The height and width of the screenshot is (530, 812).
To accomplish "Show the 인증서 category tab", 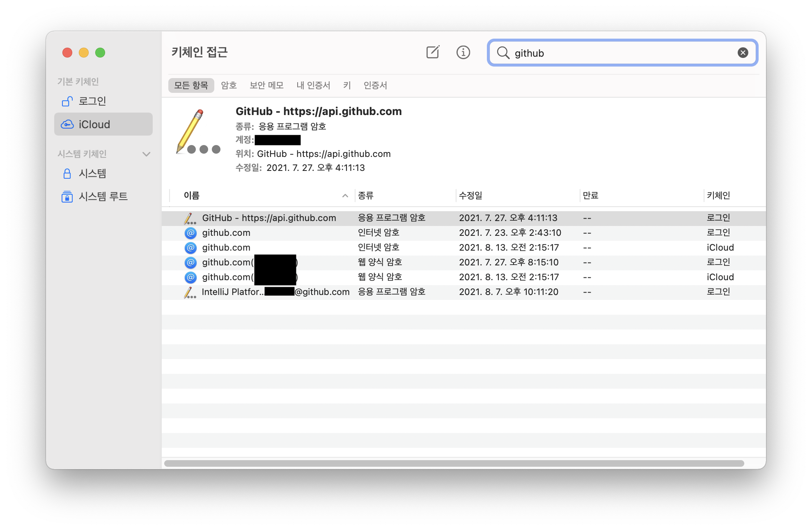I will tap(375, 85).
